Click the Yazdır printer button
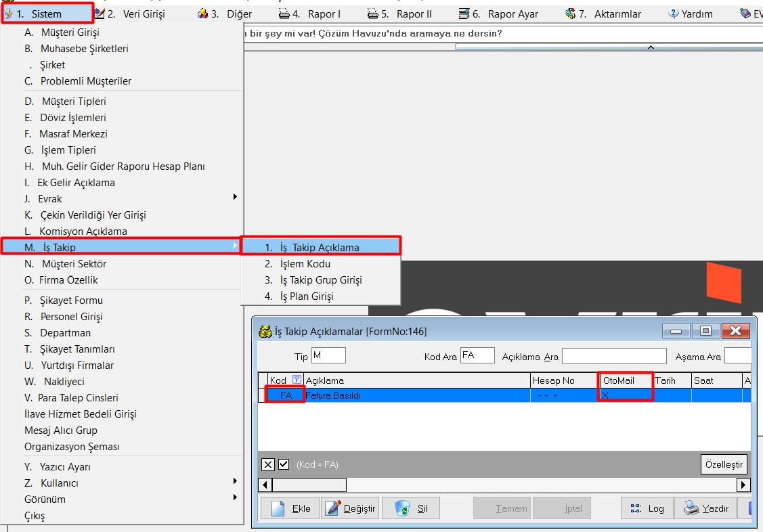 (705, 508)
